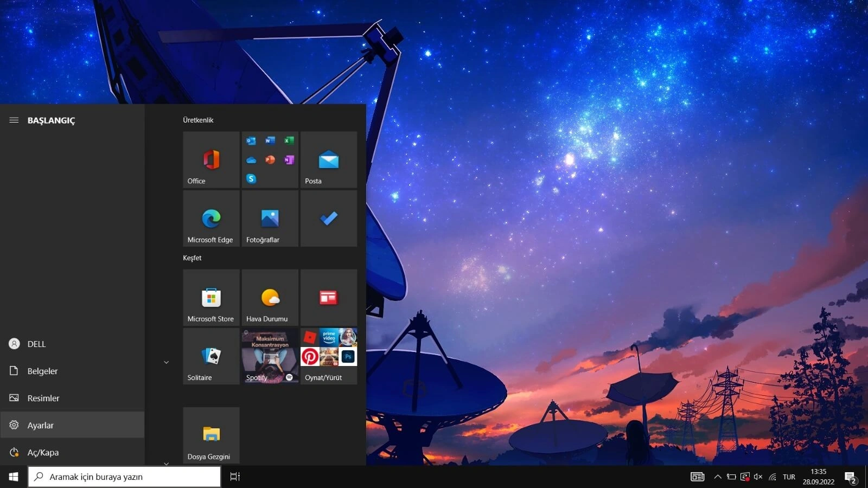Screen dimensions: 868x488
Task: Expand the Oynat/Yürüt folder tile
Action: tap(328, 356)
